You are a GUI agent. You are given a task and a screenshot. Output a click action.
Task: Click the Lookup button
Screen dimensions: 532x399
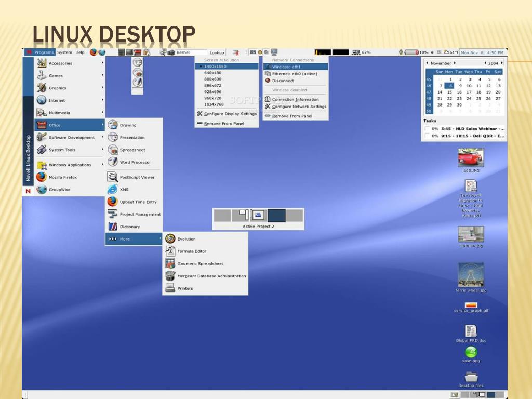[x=217, y=52]
